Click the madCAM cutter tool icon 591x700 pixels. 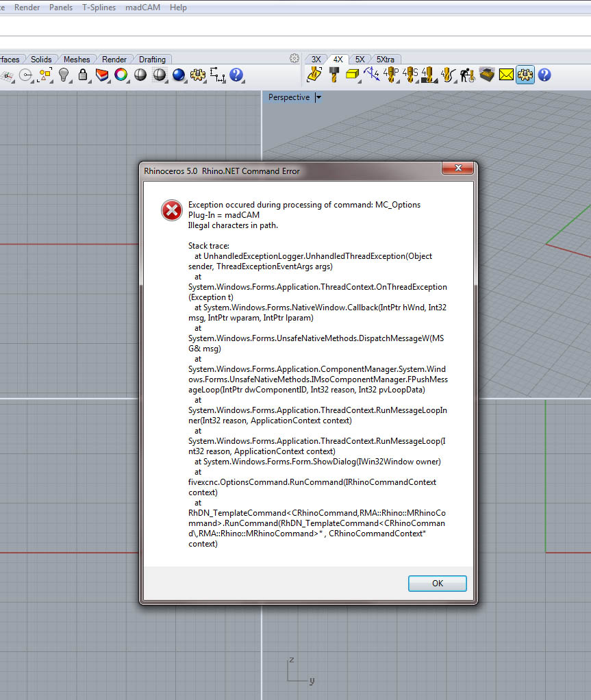[x=334, y=75]
